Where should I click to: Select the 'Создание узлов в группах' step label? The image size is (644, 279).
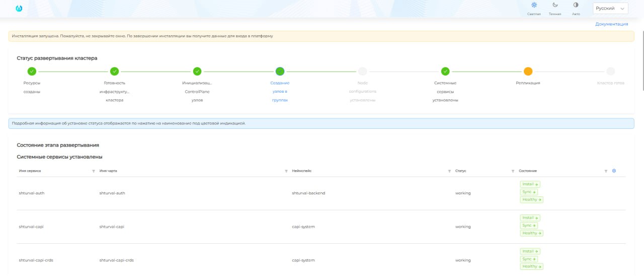coord(280,91)
